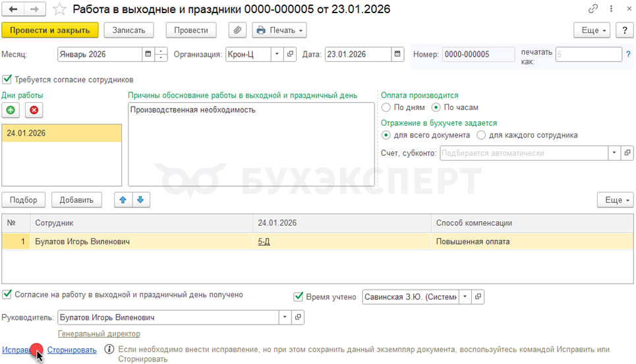Click Провести и закрыть button

click(x=50, y=30)
